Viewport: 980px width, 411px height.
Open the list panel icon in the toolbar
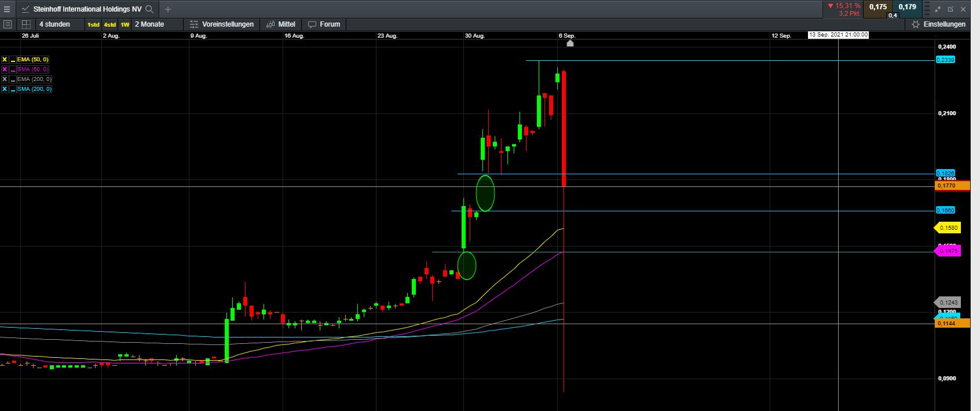(8, 24)
